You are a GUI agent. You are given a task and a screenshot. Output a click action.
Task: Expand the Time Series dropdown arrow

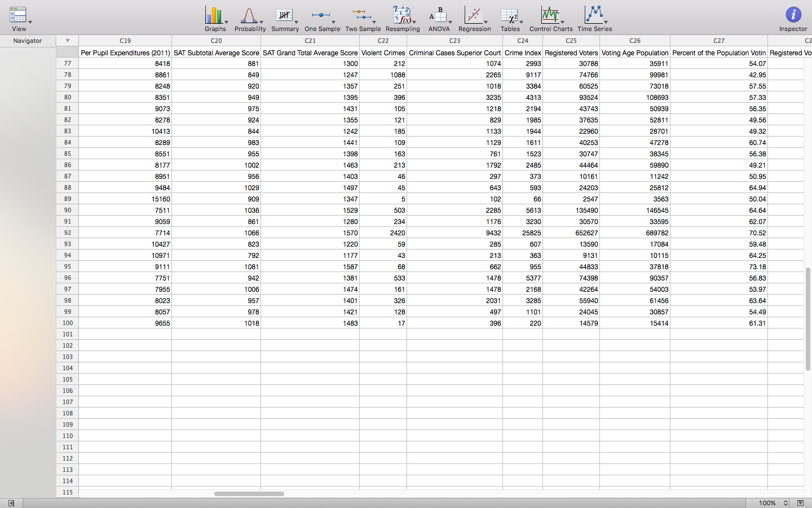pyautogui.click(x=606, y=22)
